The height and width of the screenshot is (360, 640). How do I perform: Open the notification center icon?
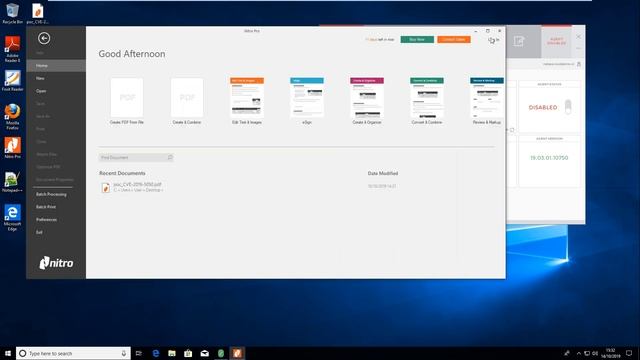629,353
